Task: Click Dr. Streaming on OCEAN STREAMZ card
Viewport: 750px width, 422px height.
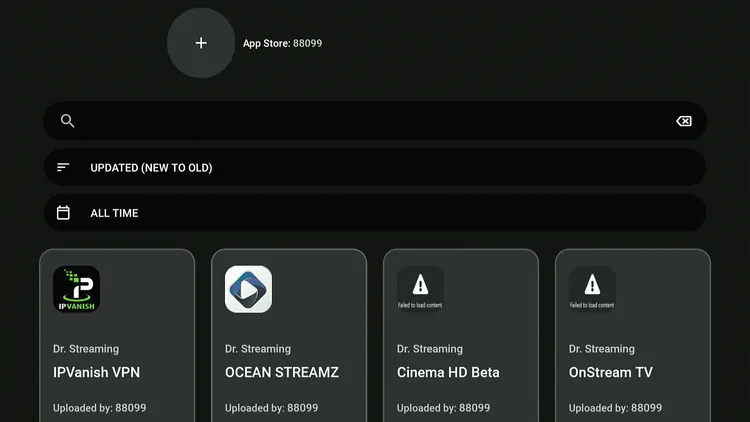Action: [x=258, y=349]
